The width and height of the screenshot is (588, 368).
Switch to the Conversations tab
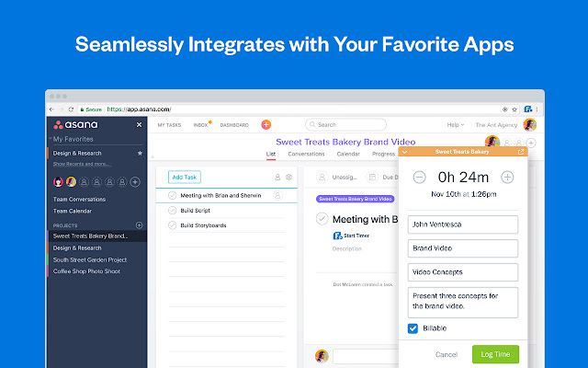(306, 154)
